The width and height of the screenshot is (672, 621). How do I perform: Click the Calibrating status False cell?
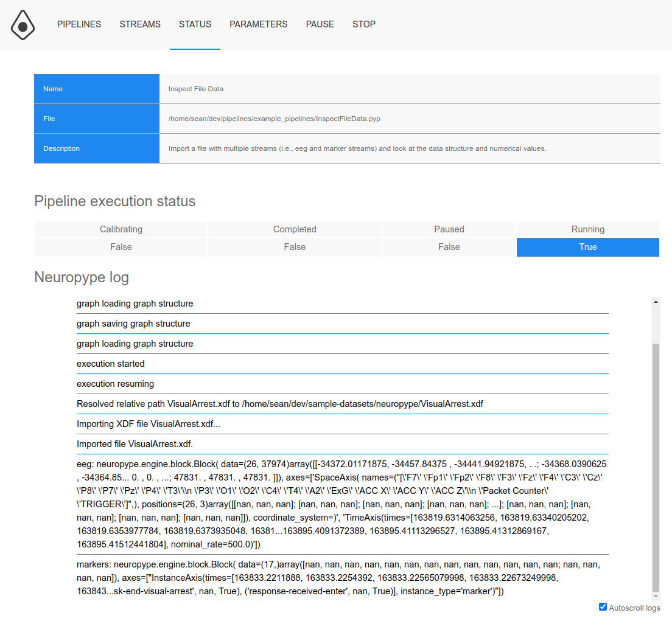coord(121,247)
